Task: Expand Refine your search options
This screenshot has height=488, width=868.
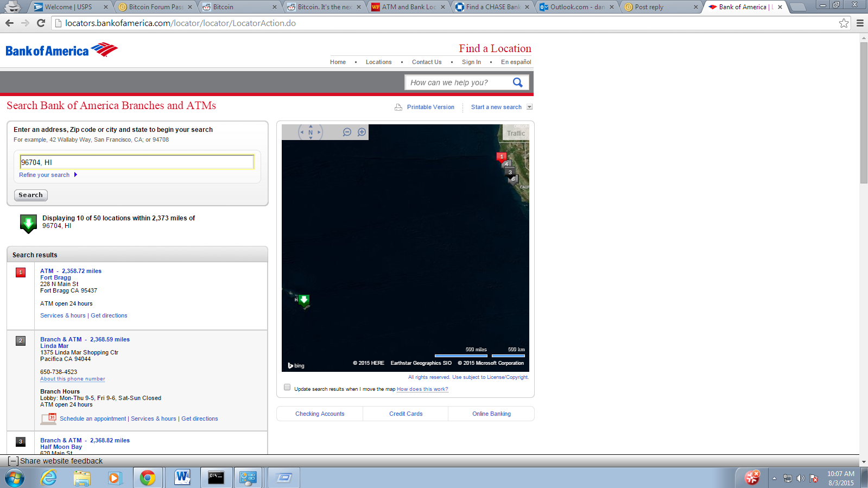Action: [48, 175]
